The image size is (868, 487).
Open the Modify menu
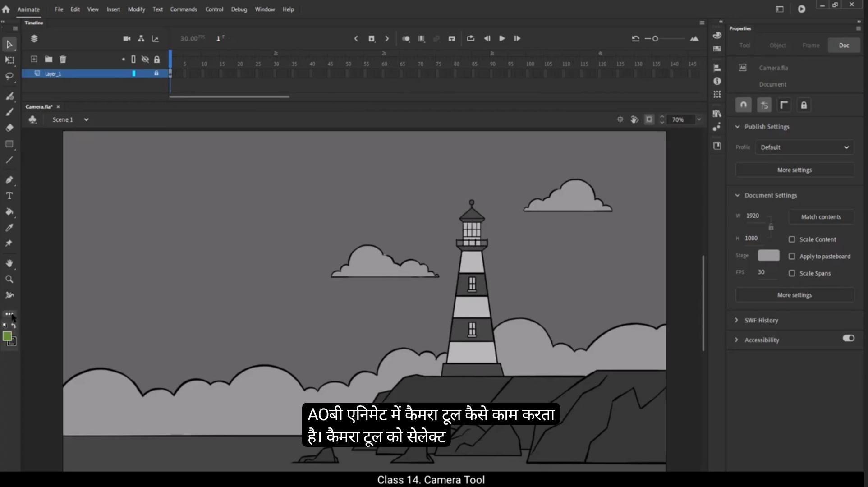click(x=136, y=9)
